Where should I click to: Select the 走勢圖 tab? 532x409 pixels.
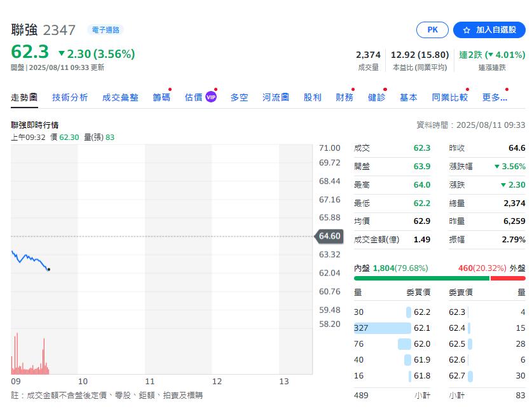pyautogui.click(x=24, y=97)
